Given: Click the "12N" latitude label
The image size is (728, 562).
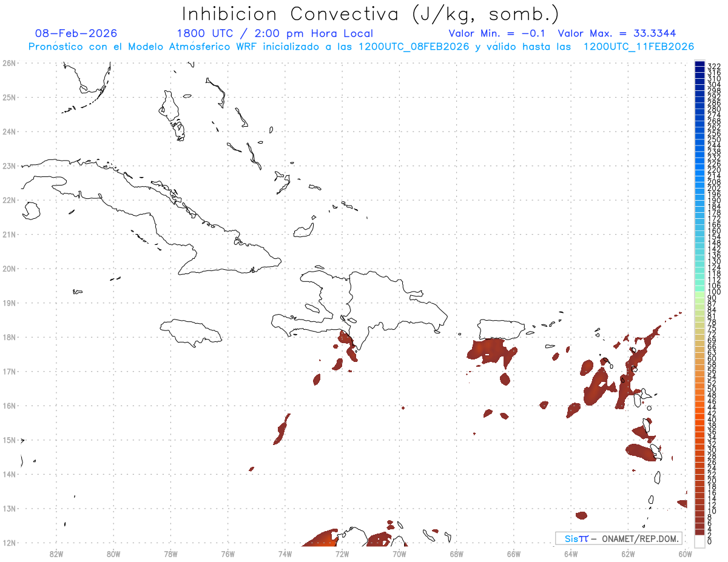Looking at the screenshot, I should [8, 543].
